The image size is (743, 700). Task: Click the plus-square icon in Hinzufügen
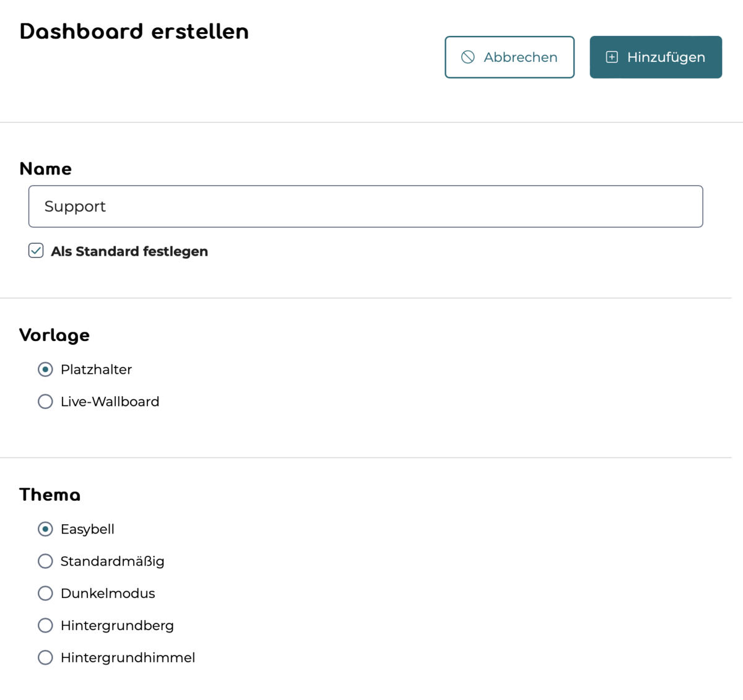[x=612, y=57]
